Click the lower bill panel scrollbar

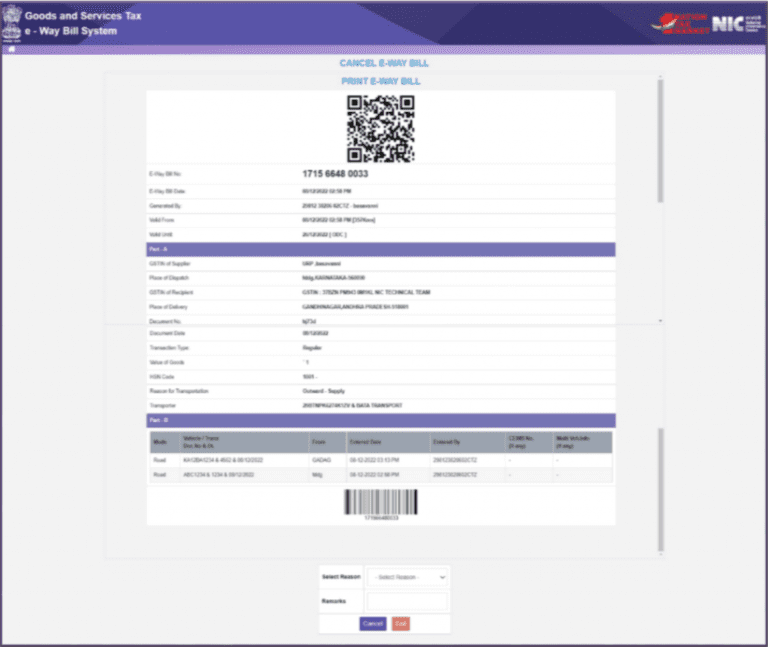660,490
